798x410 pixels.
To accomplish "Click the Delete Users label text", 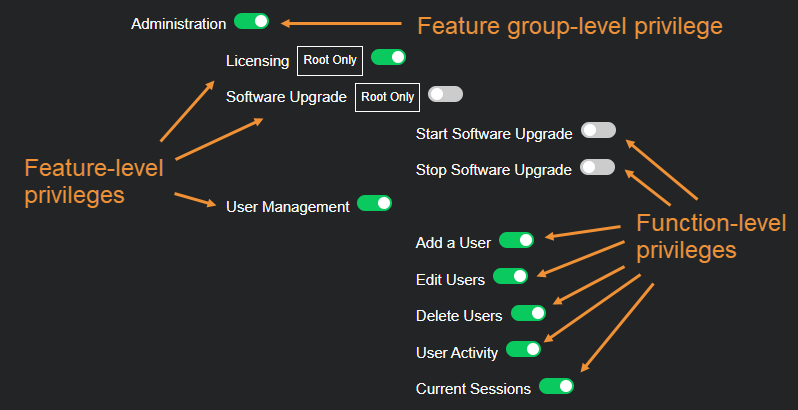I will (459, 316).
